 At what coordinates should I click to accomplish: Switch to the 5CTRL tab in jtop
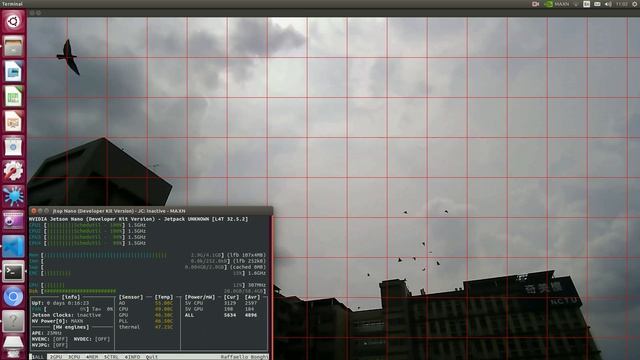pos(111,357)
